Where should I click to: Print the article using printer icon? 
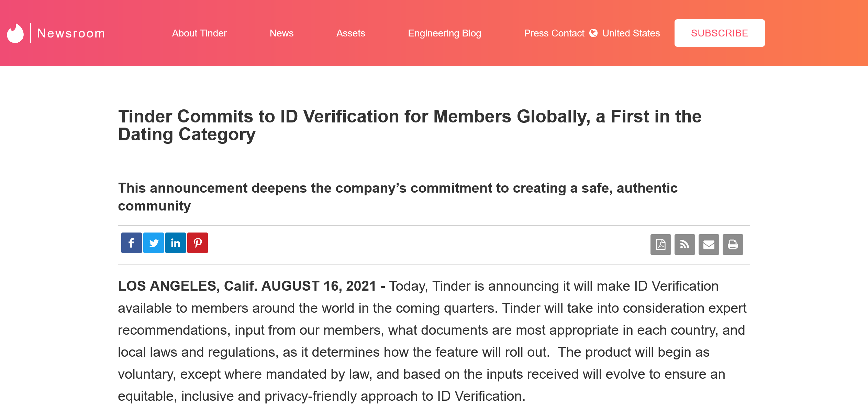coord(733,245)
